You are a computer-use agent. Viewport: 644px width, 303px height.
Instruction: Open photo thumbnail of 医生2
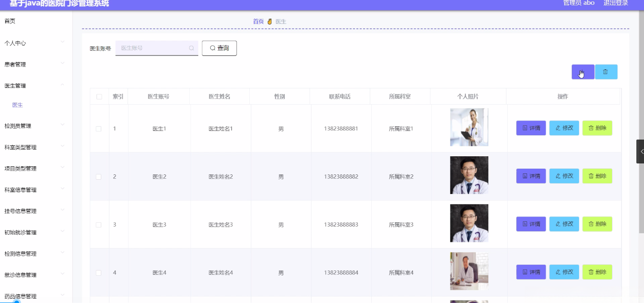(469, 175)
